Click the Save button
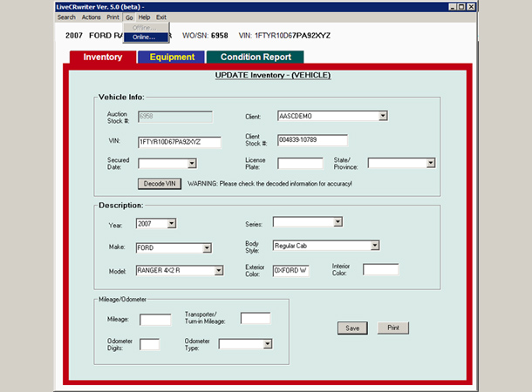 (x=352, y=328)
